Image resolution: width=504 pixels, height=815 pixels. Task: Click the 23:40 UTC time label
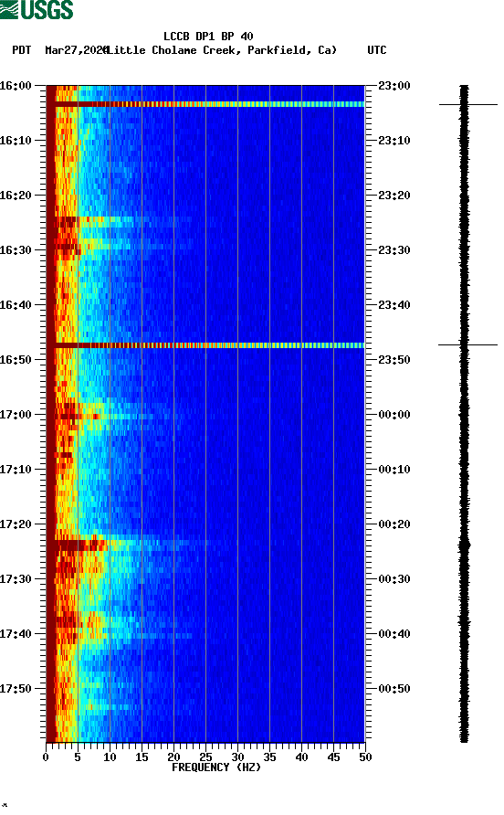coord(394,305)
